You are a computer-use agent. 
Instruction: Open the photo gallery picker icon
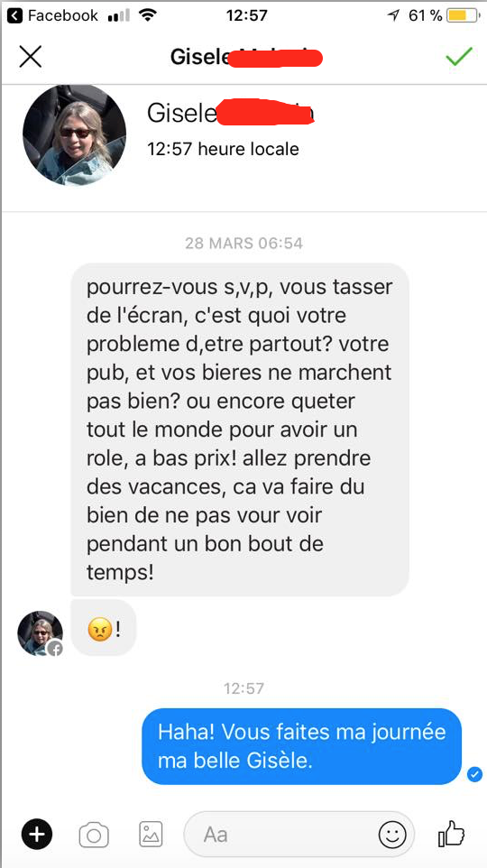(150, 835)
